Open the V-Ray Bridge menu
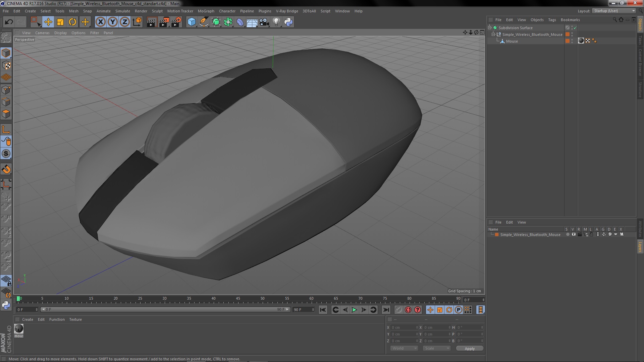The height and width of the screenshot is (362, 644). tap(287, 11)
